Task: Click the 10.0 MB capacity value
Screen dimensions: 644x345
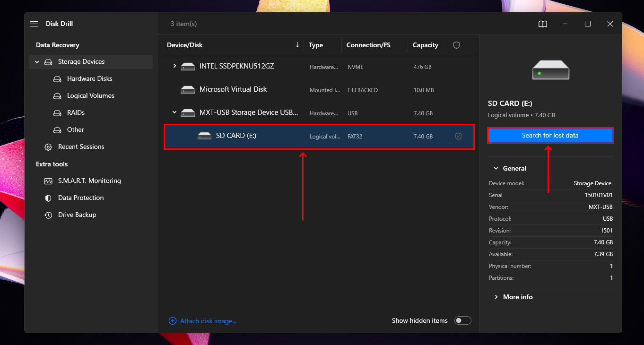Action: point(424,90)
